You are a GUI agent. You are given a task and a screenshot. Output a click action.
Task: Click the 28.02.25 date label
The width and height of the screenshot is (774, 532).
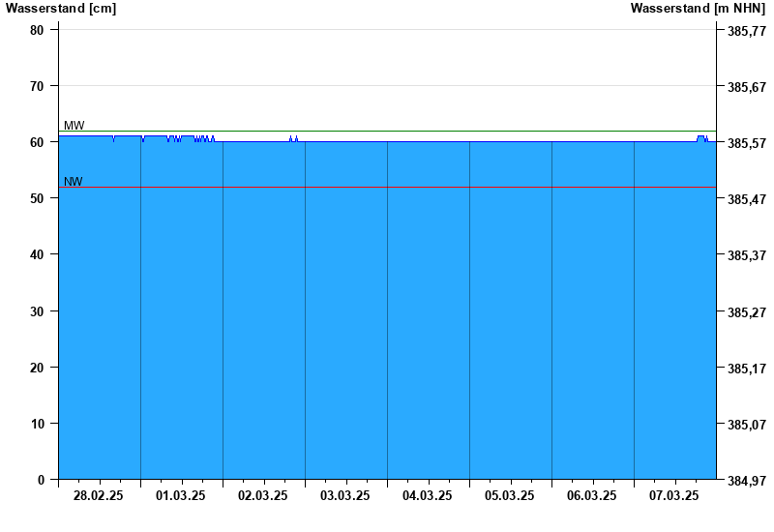tap(99, 496)
